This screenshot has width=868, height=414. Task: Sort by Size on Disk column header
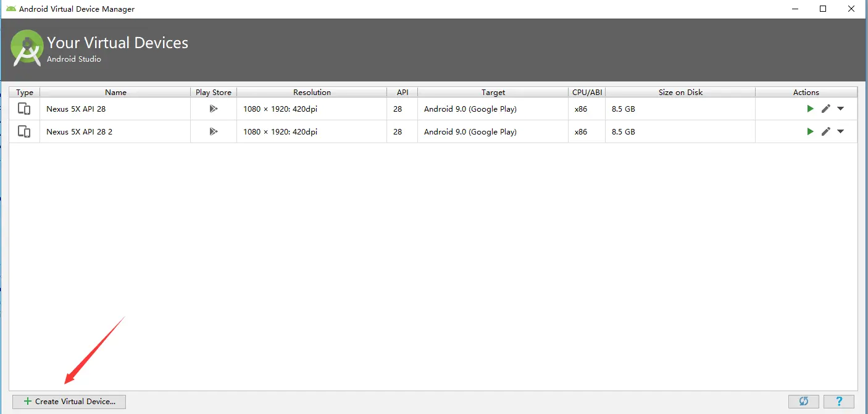click(680, 92)
